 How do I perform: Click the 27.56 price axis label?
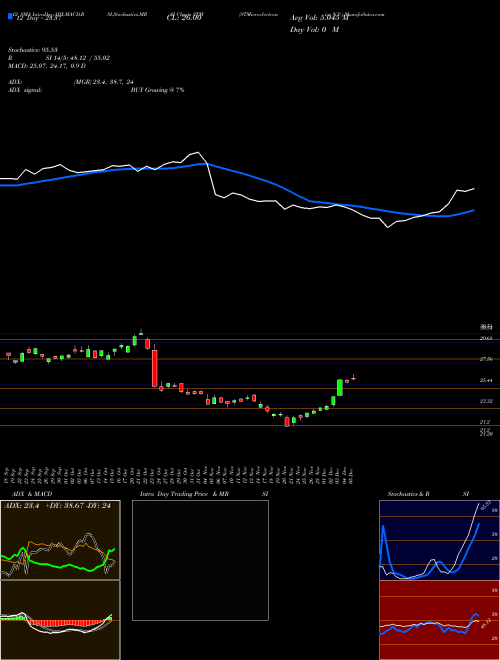point(486,359)
